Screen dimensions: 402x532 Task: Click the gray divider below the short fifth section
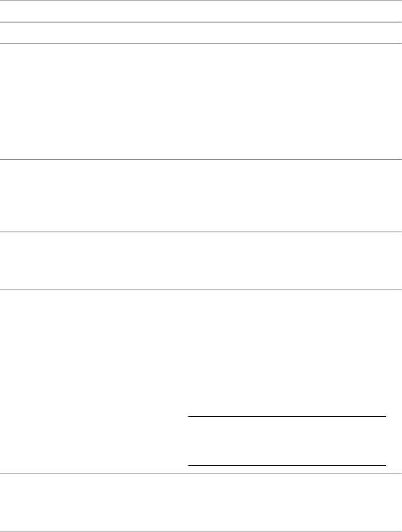201,290
